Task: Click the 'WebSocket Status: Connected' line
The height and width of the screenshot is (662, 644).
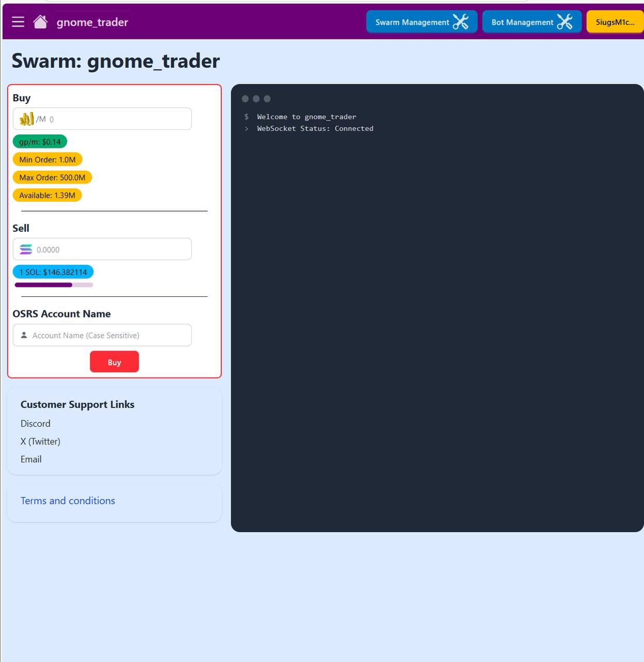Action: pyautogui.click(x=315, y=128)
